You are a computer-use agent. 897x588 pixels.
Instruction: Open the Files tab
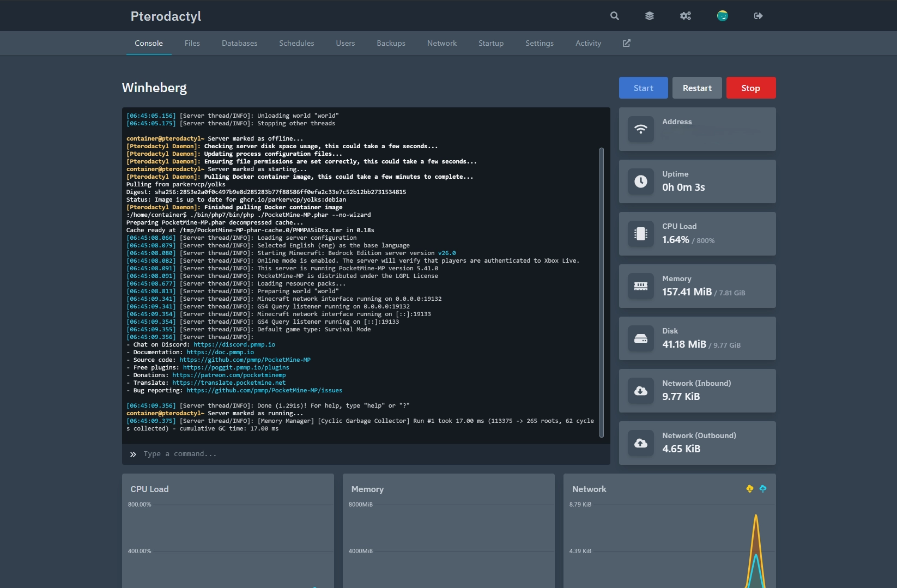point(192,43)
